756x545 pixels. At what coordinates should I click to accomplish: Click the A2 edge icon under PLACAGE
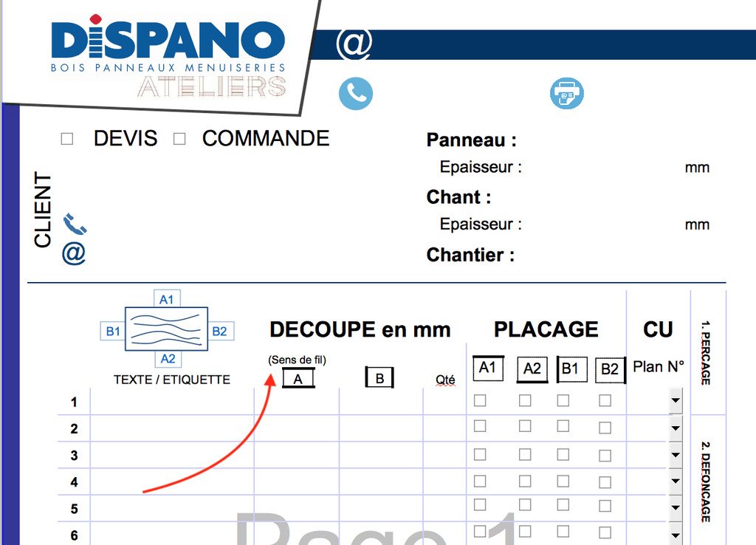click(x=532, y=370)
